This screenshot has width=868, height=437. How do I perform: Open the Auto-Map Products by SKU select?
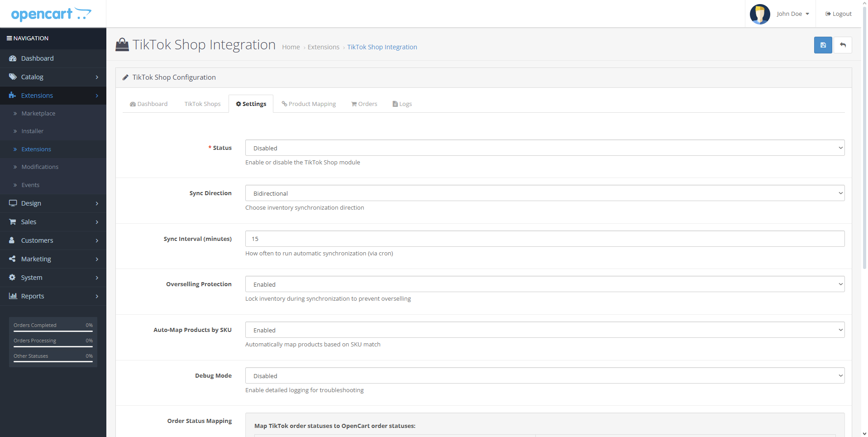coord(545,330)
